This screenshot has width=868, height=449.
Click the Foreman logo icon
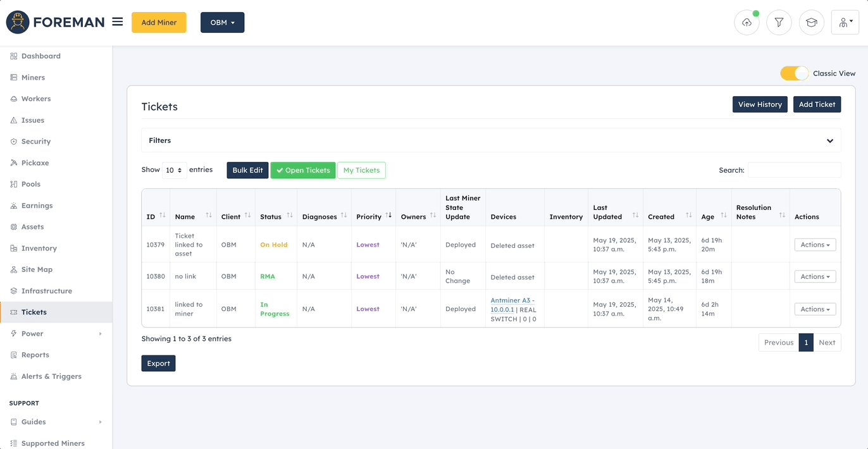tap(18, 22)
